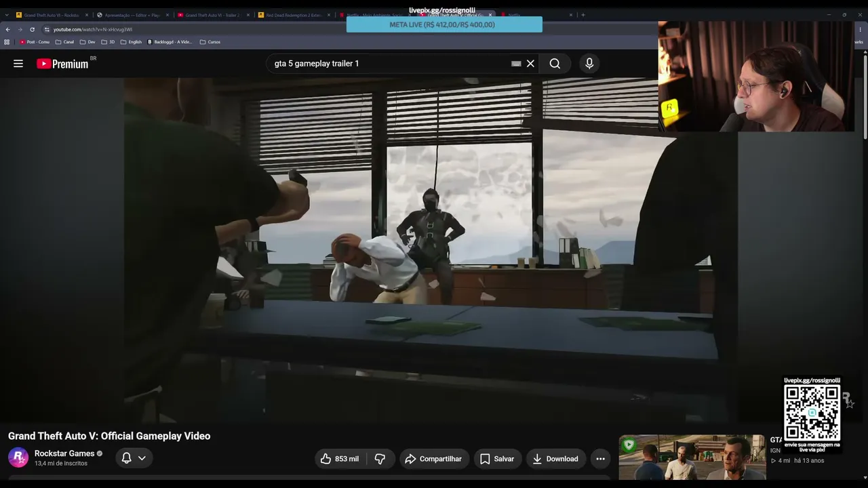The height and width of the screenshot is (488, 868).
Task: Go back in browser history
Action: pyautogui.click(x=7, y=29)
